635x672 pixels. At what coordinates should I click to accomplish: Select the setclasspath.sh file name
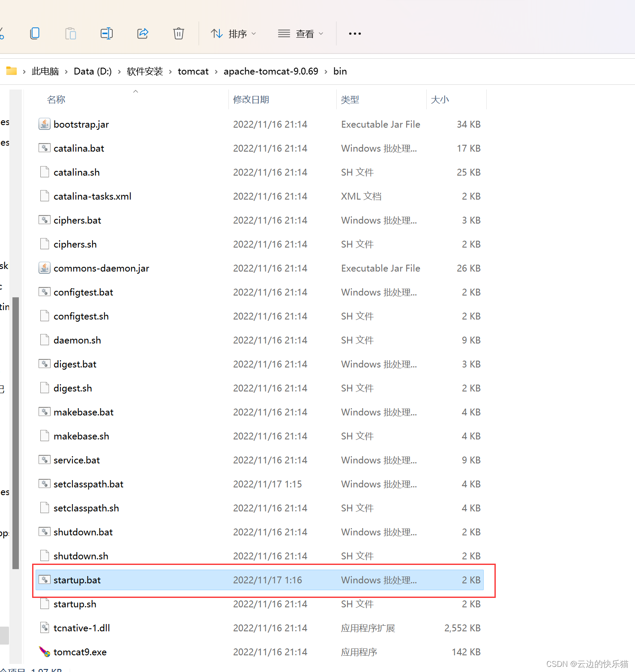(x=86, y=508)
